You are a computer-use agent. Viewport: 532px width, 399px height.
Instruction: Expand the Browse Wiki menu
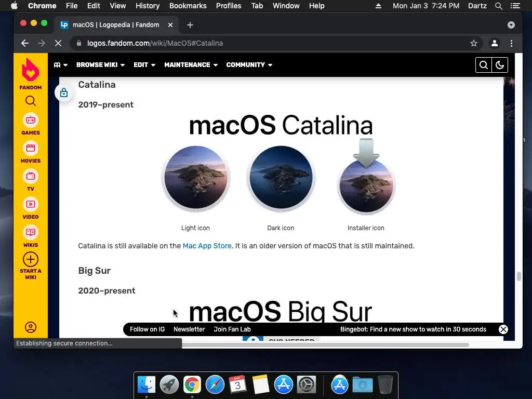pyautogui.click(x=100, y=65)
